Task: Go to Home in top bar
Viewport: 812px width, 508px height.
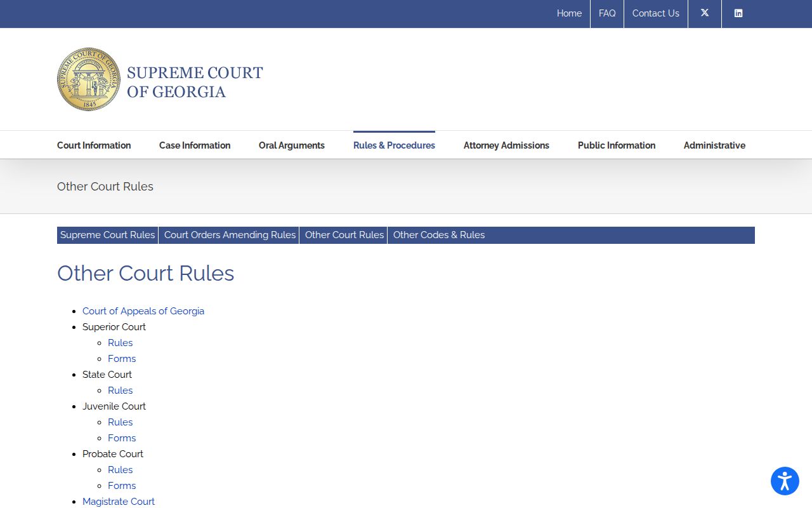Action: [x=569, y=13]
